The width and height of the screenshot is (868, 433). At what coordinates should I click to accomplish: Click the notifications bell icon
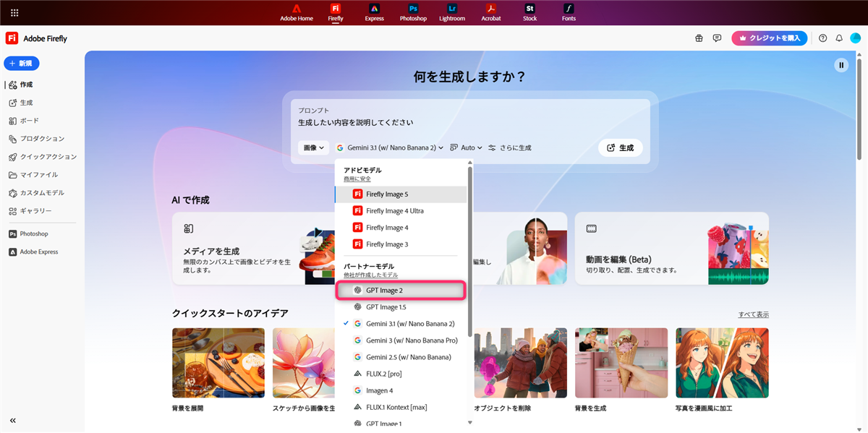(839, 38)
